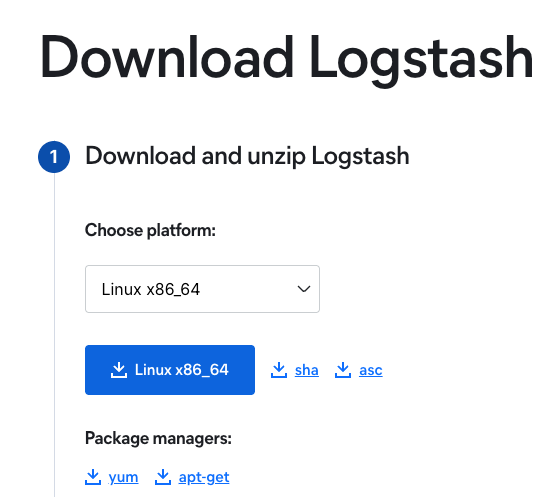Click the 'Download and unzip Logstash' step title
The image size is (554, 497).
(x=247, y=156)
